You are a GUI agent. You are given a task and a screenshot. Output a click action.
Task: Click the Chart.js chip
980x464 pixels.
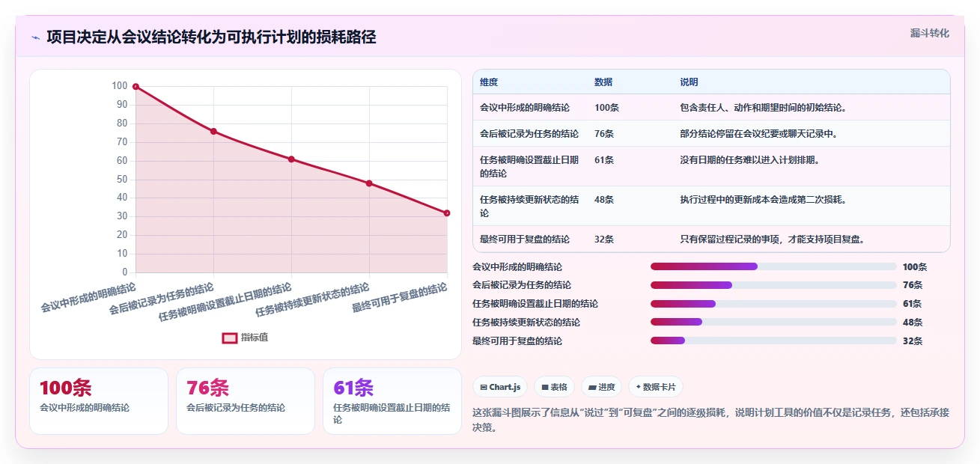tap(500, 387)
